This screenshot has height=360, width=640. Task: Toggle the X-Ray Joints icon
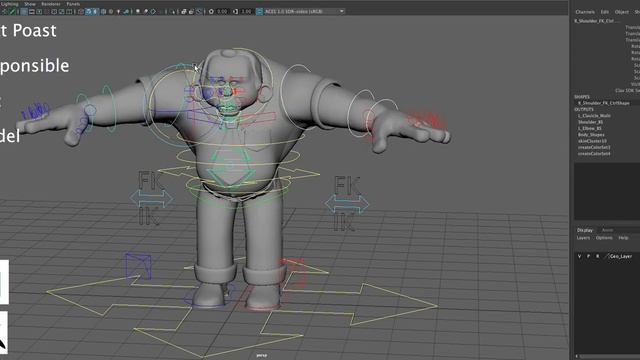pos(198,11)
